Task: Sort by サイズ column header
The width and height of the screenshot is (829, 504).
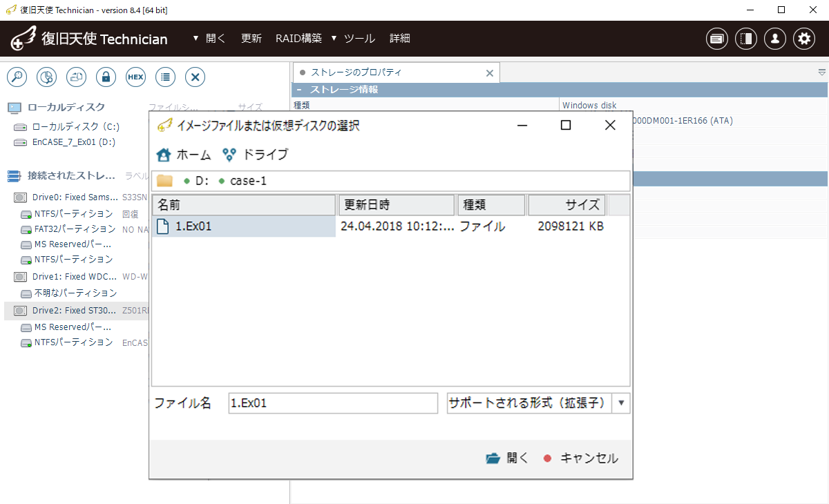Action: point(566,205)
